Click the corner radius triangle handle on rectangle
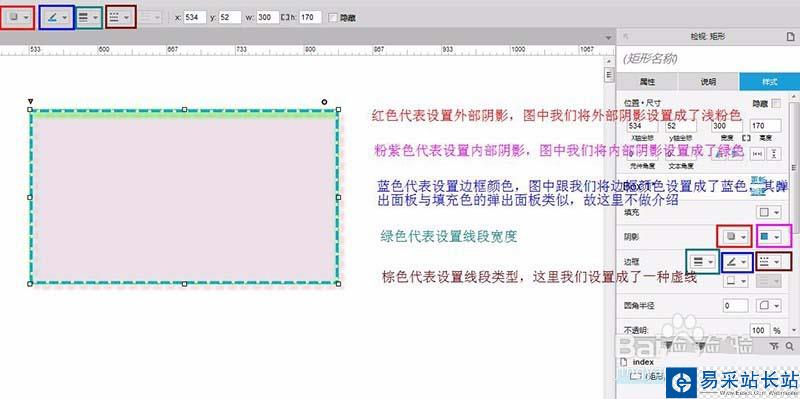 30,102
